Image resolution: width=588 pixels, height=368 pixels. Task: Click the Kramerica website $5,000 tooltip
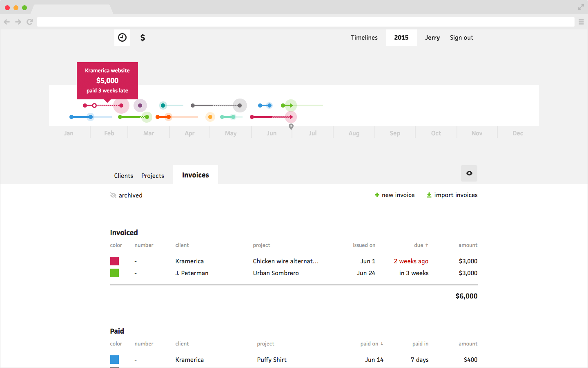(x=107, y=81)
